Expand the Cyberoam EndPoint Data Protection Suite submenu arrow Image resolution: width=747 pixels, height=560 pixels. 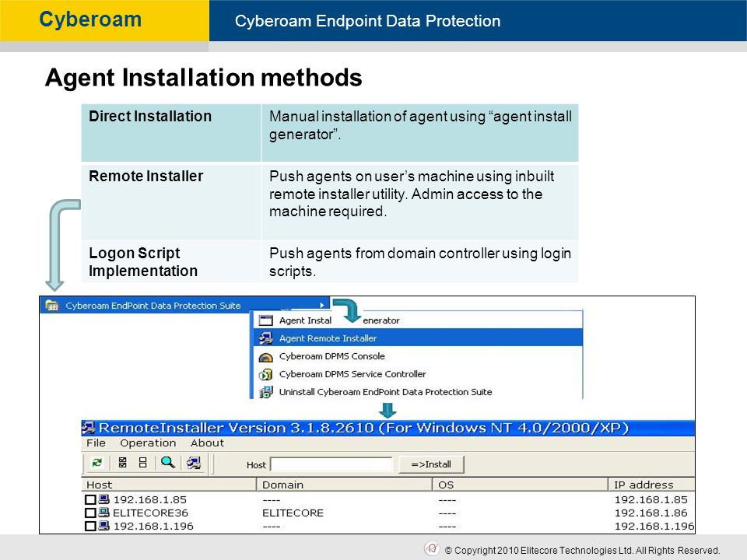point(322,305)
